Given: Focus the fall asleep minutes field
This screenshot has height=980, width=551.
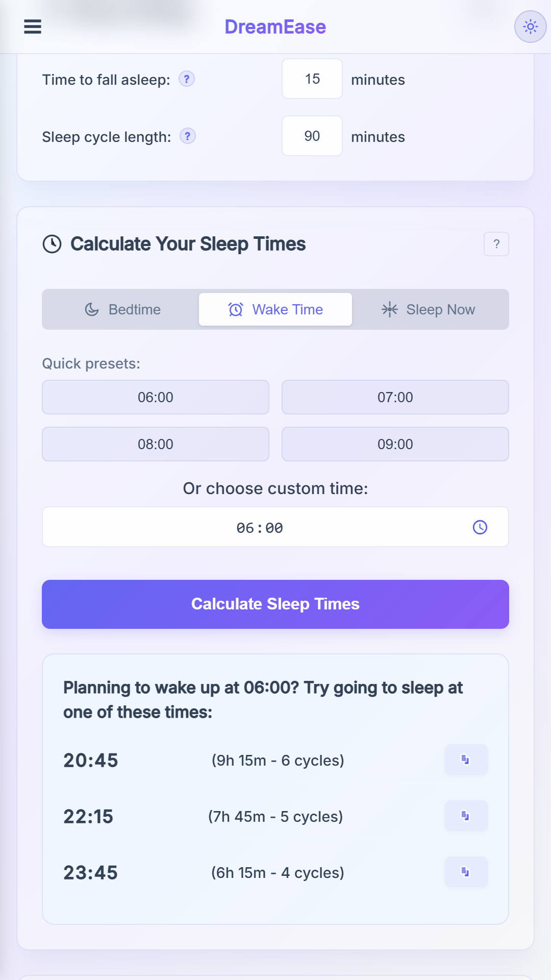Looking at the screenshot, I should click(x=312, y=79).
